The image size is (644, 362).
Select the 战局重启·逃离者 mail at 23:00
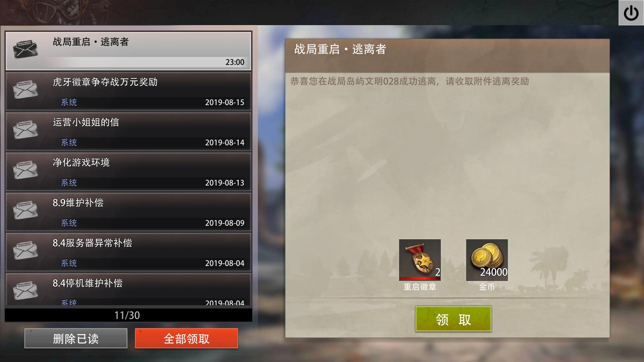click(x=128, y=51)
